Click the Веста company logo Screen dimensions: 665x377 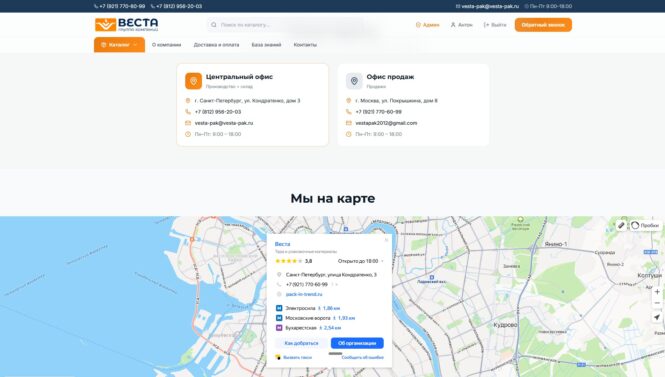coord(126,25)
